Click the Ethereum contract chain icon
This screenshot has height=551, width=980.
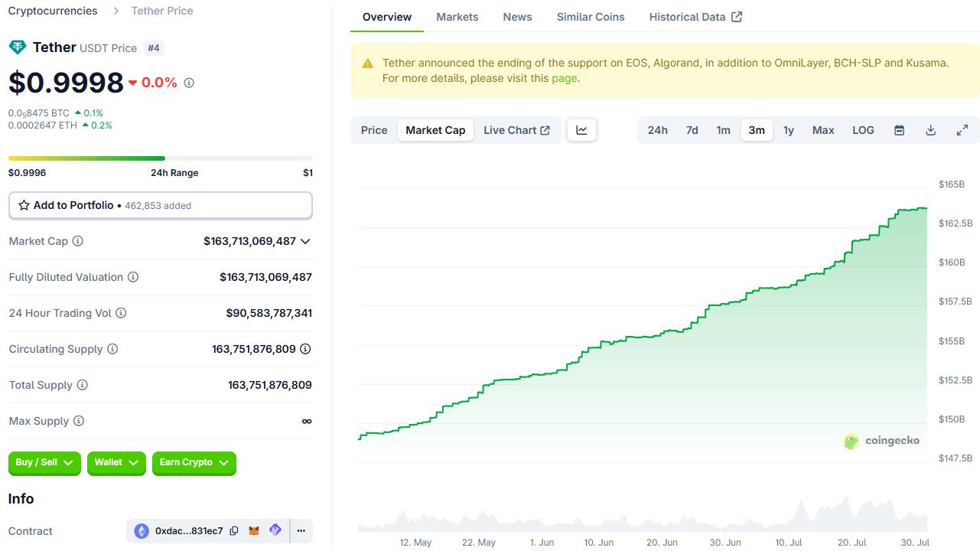tap(142, 531)
